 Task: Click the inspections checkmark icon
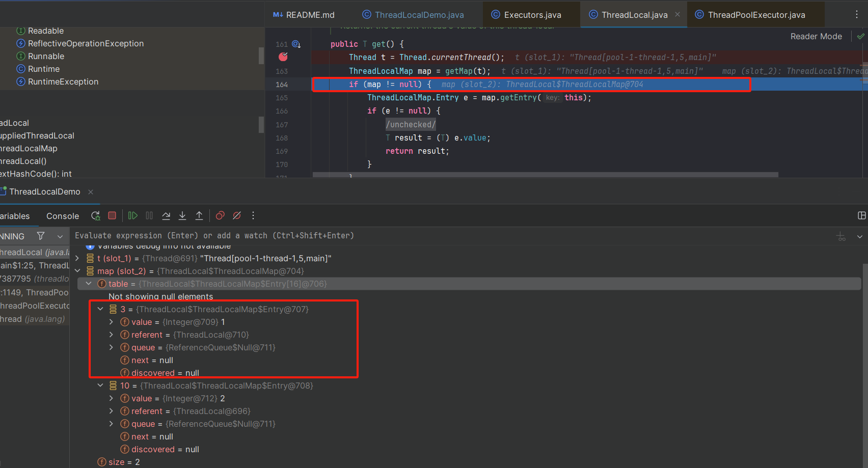point(861,37)
